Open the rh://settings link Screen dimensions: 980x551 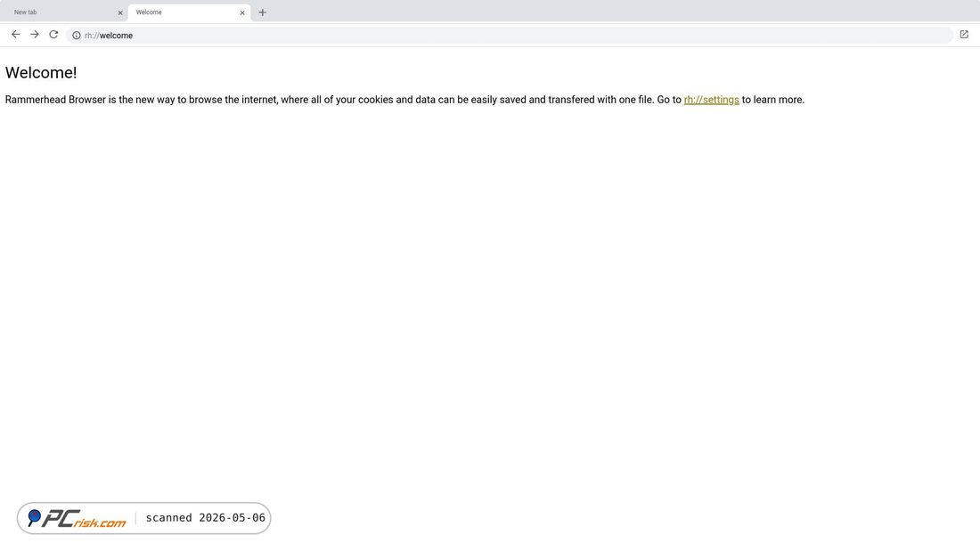pyautogui.click(x=711, y=100)
